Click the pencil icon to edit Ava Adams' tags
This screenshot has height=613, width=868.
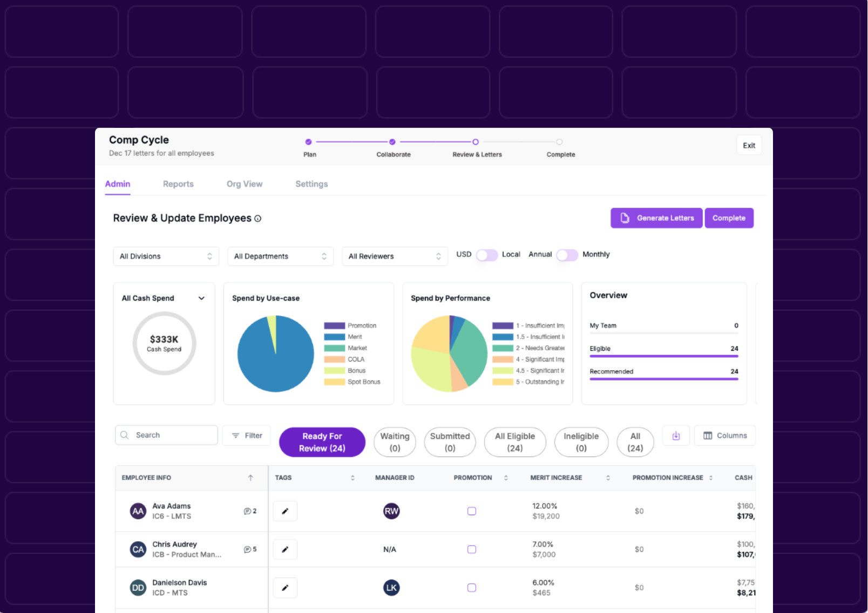click(x=285, y=510)
